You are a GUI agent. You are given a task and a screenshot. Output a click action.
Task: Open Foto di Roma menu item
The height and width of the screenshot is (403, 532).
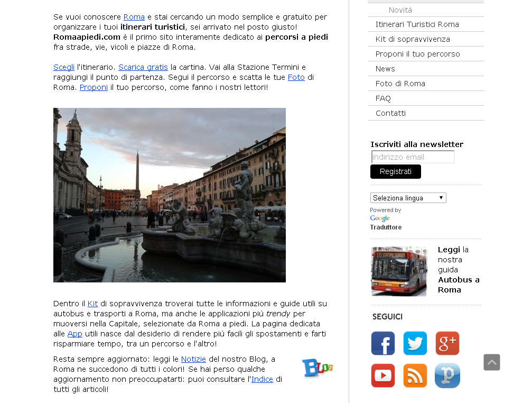pos(425,84)
